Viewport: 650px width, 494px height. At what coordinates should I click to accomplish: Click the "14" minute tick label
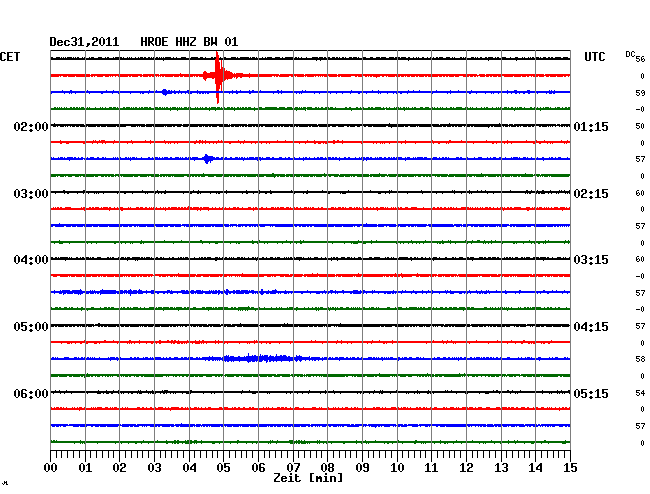535,467
